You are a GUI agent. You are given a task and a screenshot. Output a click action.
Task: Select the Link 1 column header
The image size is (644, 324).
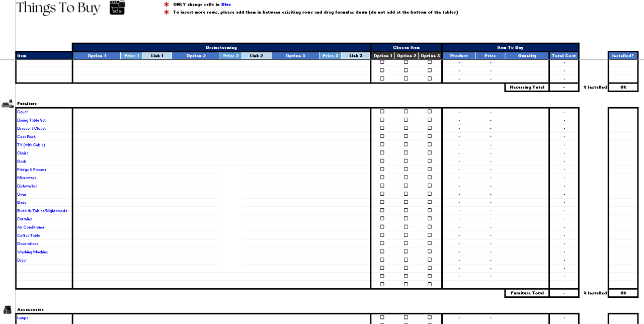(x=157, y=56)
